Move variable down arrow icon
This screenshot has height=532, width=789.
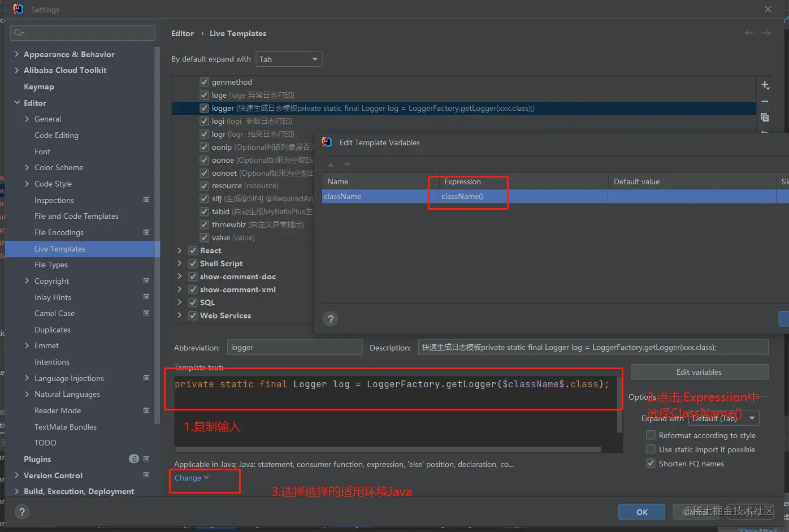point(347,165)
